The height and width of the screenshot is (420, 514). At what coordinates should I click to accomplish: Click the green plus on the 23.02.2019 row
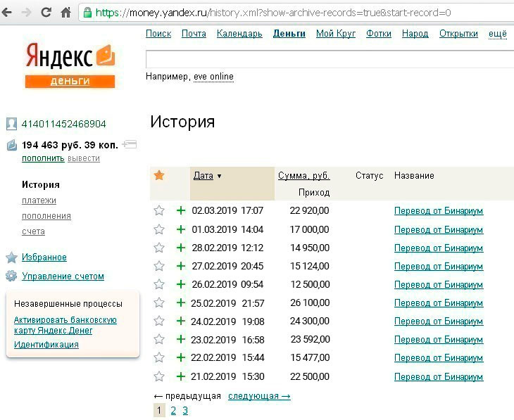click(x=181, y=339)
